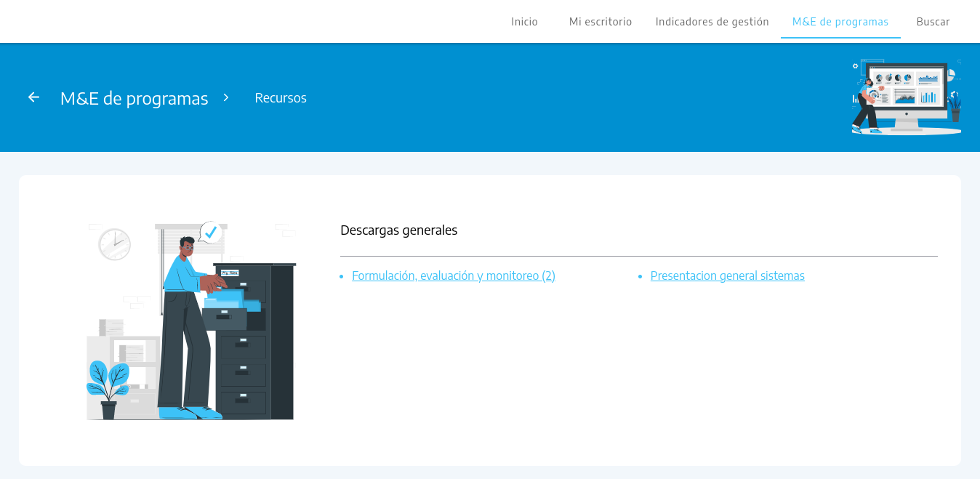Open Indicadores de gestión tab
Image resolution: width=980 pixels, height=479 pixels.
[x=712, y=22]
